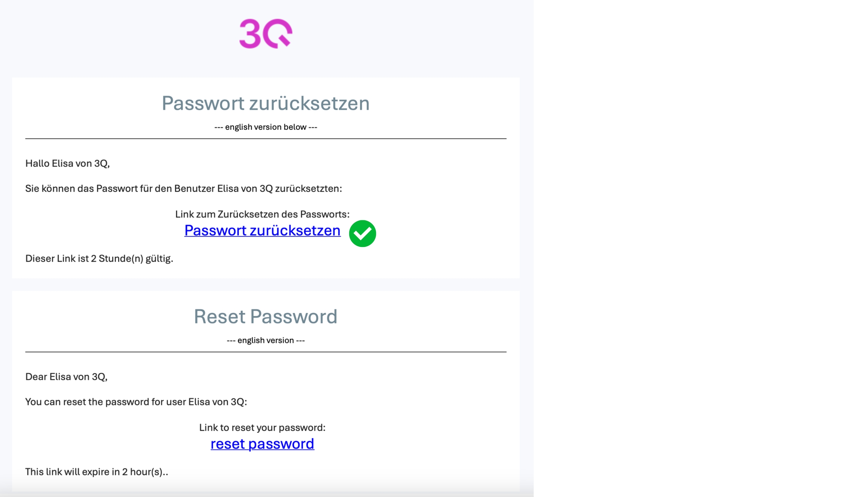The width and height of the screenshot is (868, 497).
Task: Click the "You can reset the password" sentence
Action: (136, 402)
